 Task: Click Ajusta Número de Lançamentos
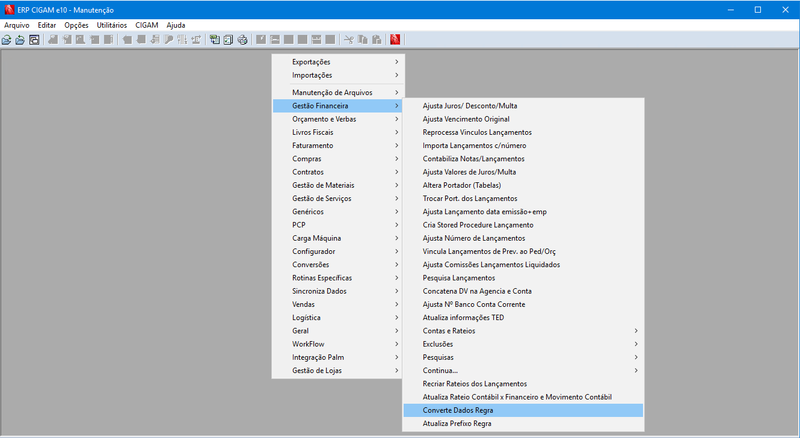(x=523, y=238)
